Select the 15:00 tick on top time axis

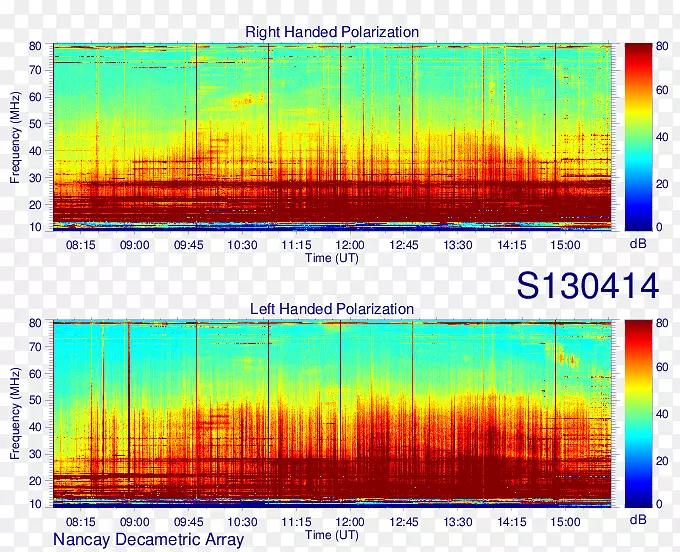point(564,245)
